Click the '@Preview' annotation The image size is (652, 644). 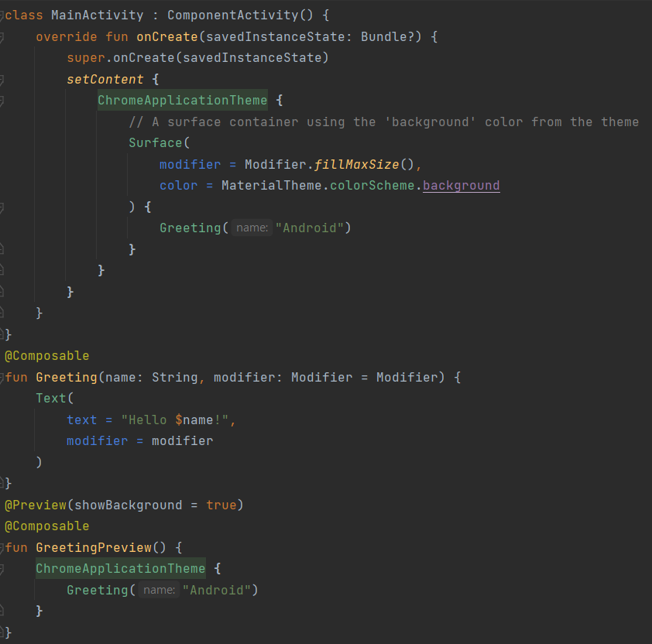click(x=36, y=505)
